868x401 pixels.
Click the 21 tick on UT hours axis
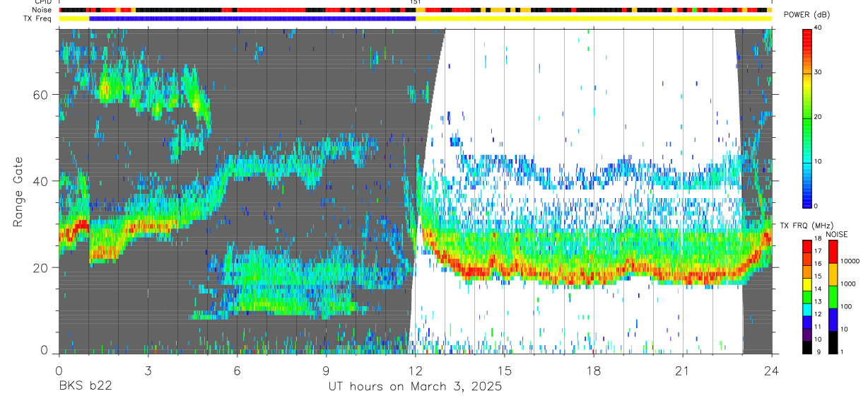[683, 371]
